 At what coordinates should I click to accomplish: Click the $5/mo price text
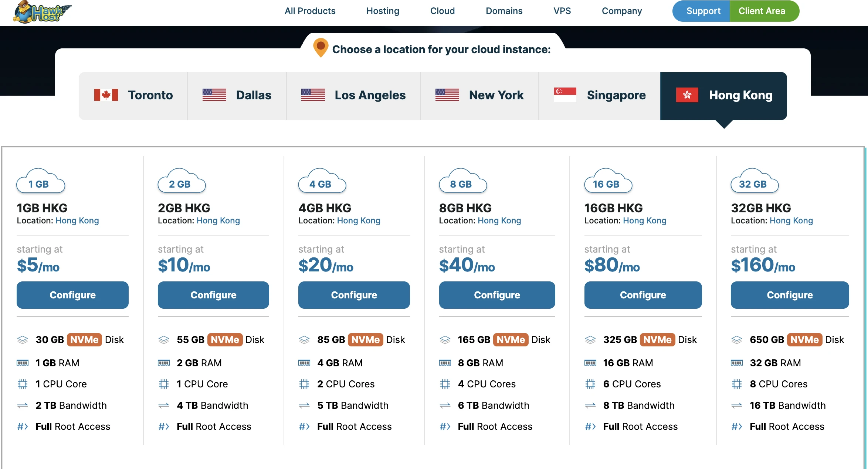pyautogui.click(x=38, y=265)
